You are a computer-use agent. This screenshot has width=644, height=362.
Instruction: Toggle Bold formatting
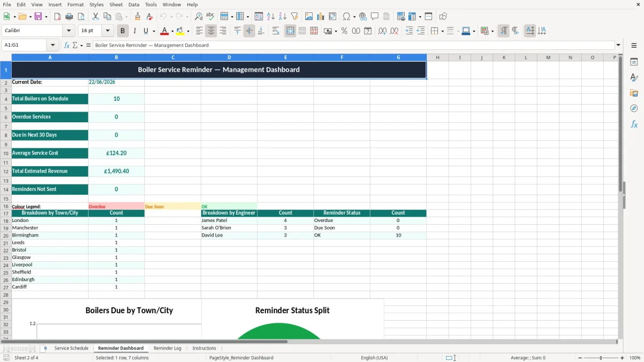tap(122, 31)
